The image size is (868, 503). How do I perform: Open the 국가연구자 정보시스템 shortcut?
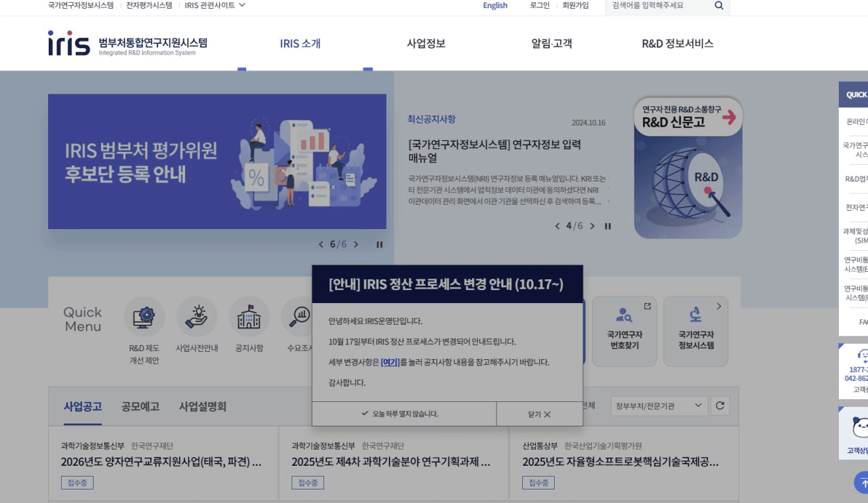[x=696, y=331]
